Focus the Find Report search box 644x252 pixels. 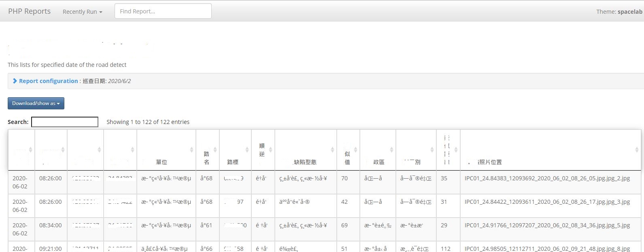[x=163, y=11]
